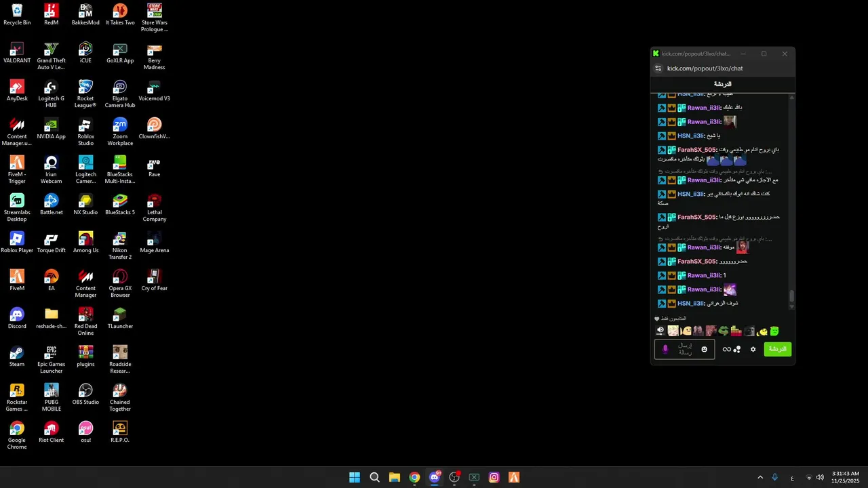Open Among Us desktop shortcut
868x488 pixels.
coord(85,243)
